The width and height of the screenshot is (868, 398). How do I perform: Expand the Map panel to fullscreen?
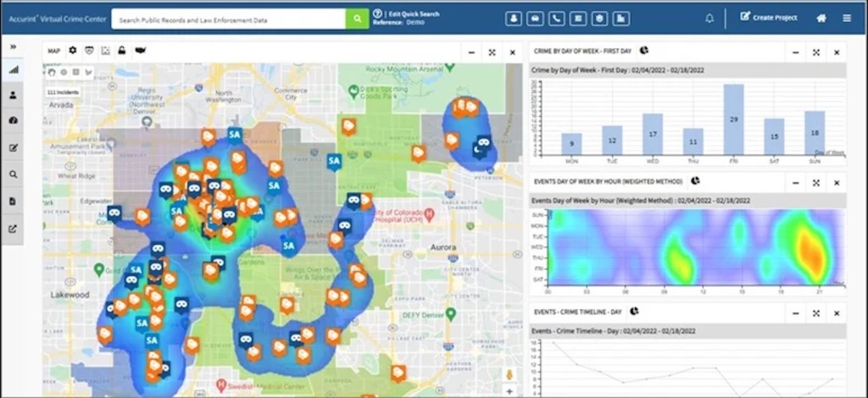point(492,53)
